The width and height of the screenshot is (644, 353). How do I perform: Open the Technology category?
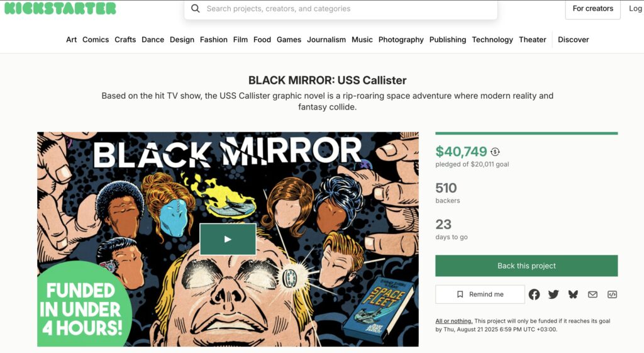[x=492, y=40]
